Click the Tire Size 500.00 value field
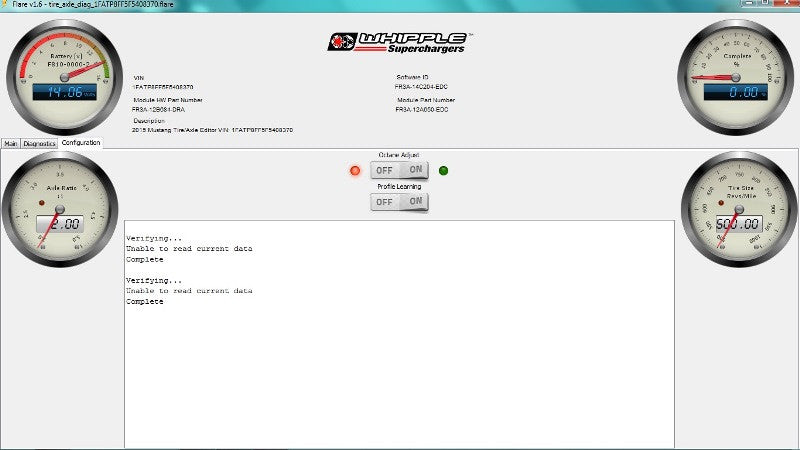Image resolution: width=800 pixels, height=450 pixels. pyautogui.click(x=738, y=224)
